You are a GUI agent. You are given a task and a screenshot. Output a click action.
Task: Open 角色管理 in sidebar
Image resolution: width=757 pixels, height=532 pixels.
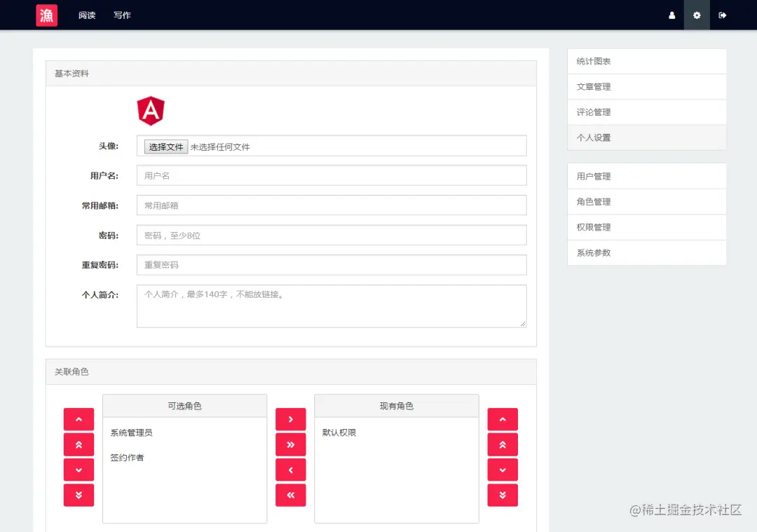tap(646, 202)
